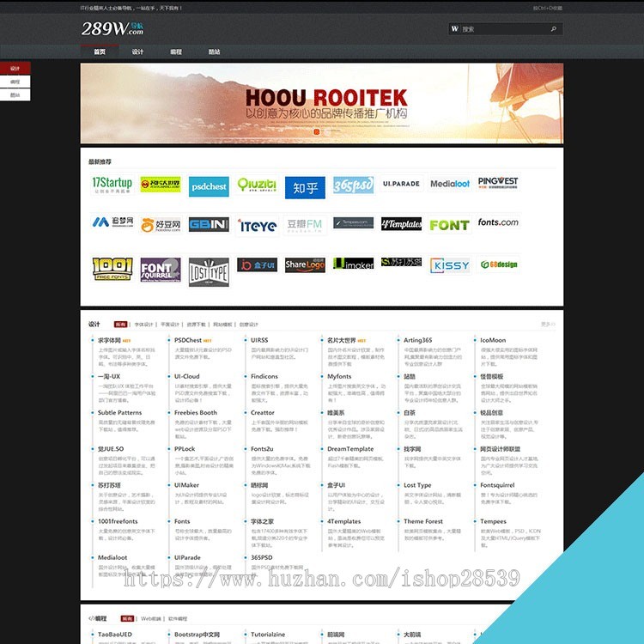Open the TaoBaoUED link in 编程 section
This screenshot has width=644, height=644.
coord(114,635)
